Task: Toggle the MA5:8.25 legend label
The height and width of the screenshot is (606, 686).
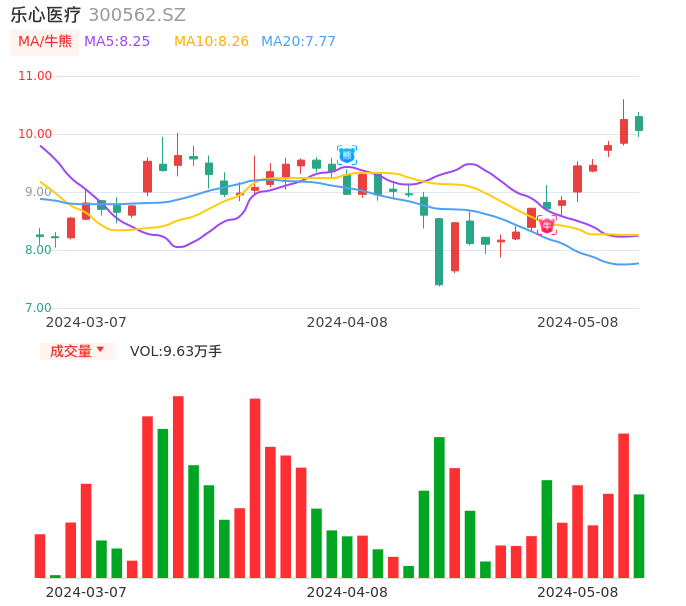Action: pyautogui.click(x=117, y=42)
